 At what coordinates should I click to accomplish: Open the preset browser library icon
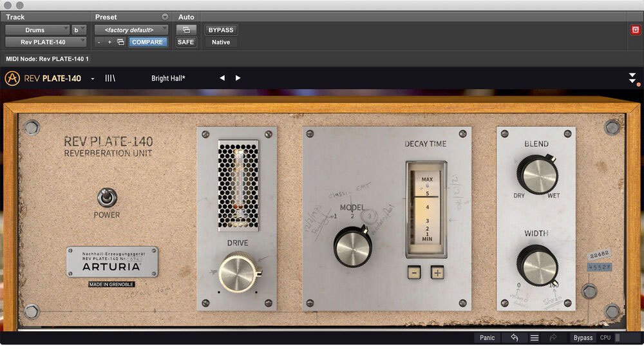click(111, 79)
